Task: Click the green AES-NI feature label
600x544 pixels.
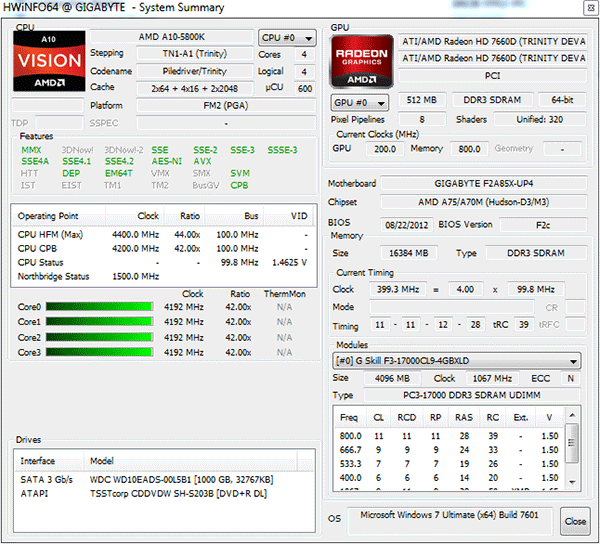Action: [167, 161]
